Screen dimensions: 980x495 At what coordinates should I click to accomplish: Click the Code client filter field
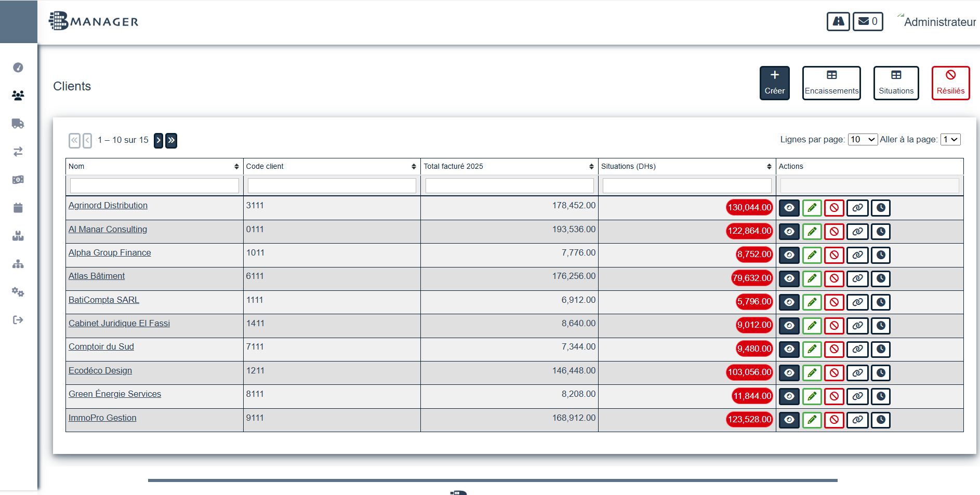click(x=332, y=185)
